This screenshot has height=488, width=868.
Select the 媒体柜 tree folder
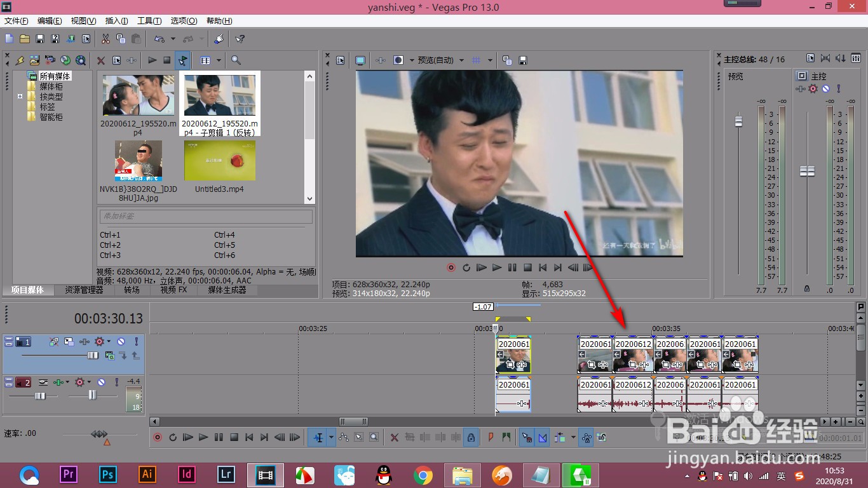click(x=51, y=86)
